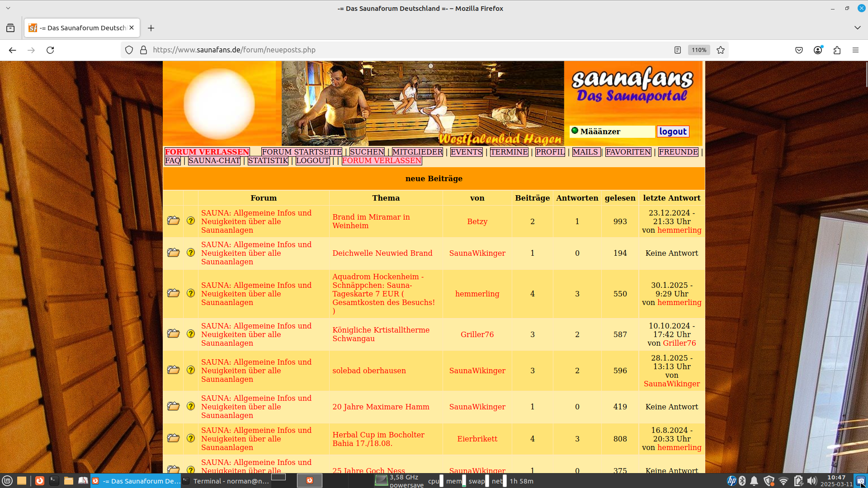Open the Pocket save icon
868x488 pixels.
coord(799,50)
